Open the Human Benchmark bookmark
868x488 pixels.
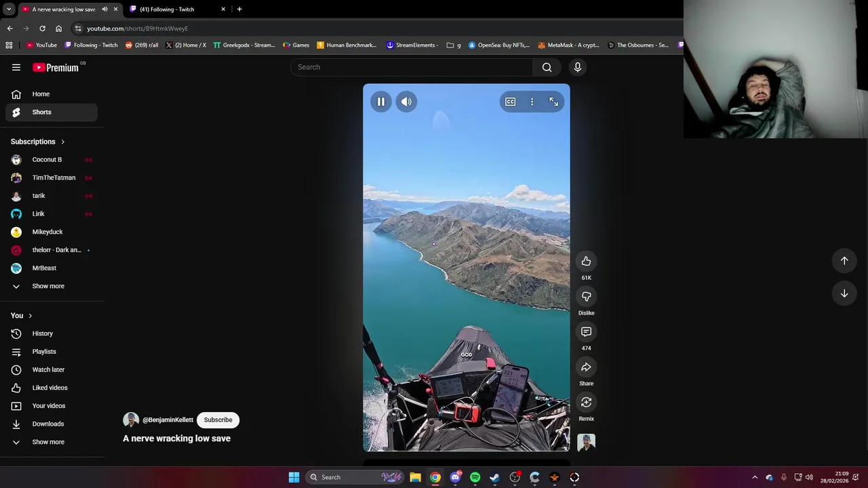[x=347, y=45]
